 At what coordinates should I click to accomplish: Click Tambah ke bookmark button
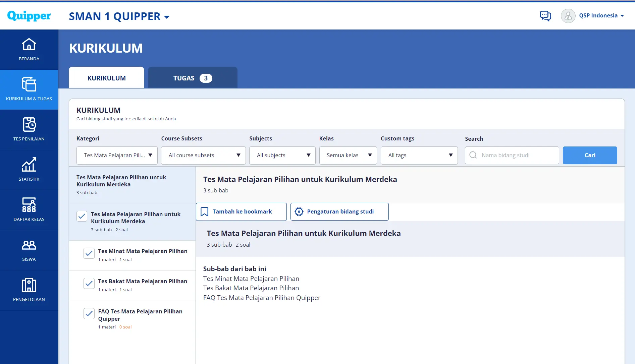click(241, 212)
